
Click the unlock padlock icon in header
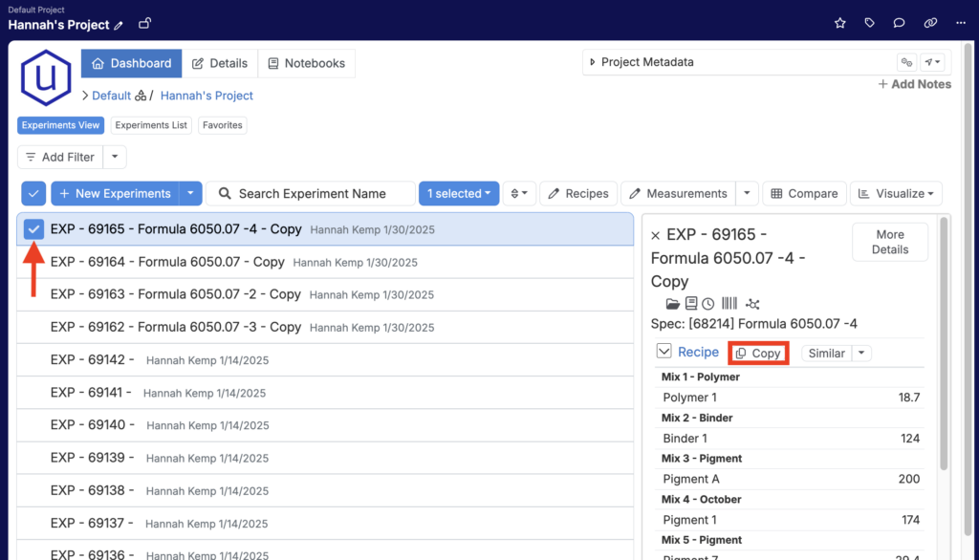point(144,23)
